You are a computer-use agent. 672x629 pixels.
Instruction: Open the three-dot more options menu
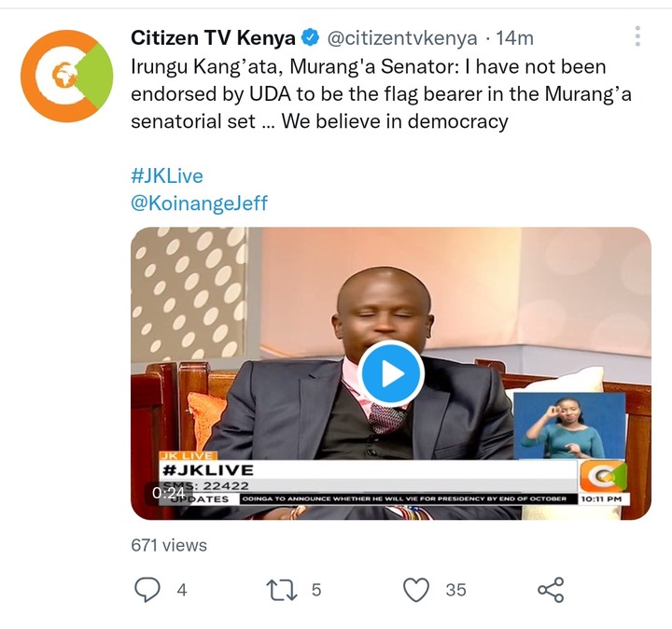pos(637,36)
